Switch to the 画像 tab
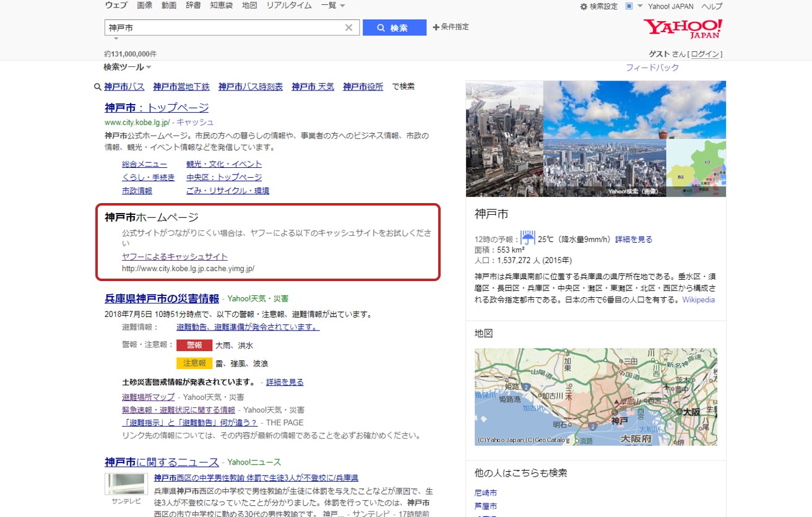The image size is (812, 517). click(145, 6)
